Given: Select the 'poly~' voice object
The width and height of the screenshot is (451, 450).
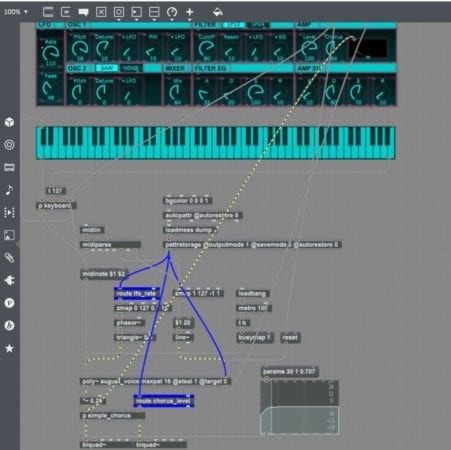Looking at the screenshot, I should (x=155, y=381).
